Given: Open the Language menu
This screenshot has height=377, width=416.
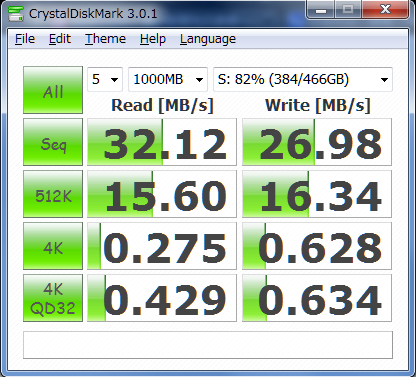Looking at the screenshot, I should (208, 39).
